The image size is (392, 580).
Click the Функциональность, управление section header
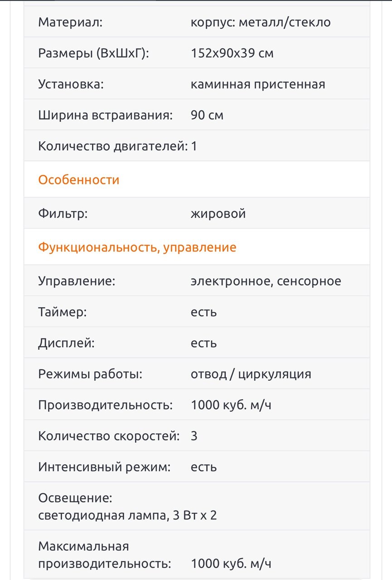pos(137,247)
